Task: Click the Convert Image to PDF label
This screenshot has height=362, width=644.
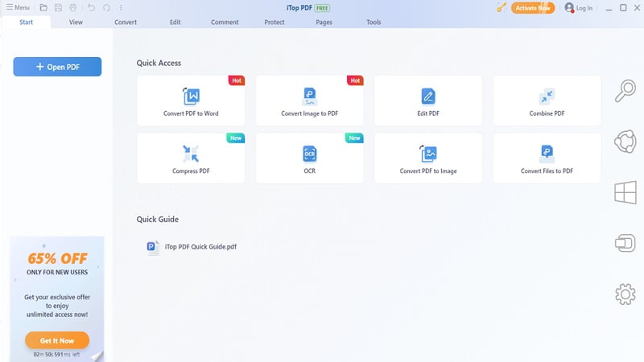Action: click(310, 113)
